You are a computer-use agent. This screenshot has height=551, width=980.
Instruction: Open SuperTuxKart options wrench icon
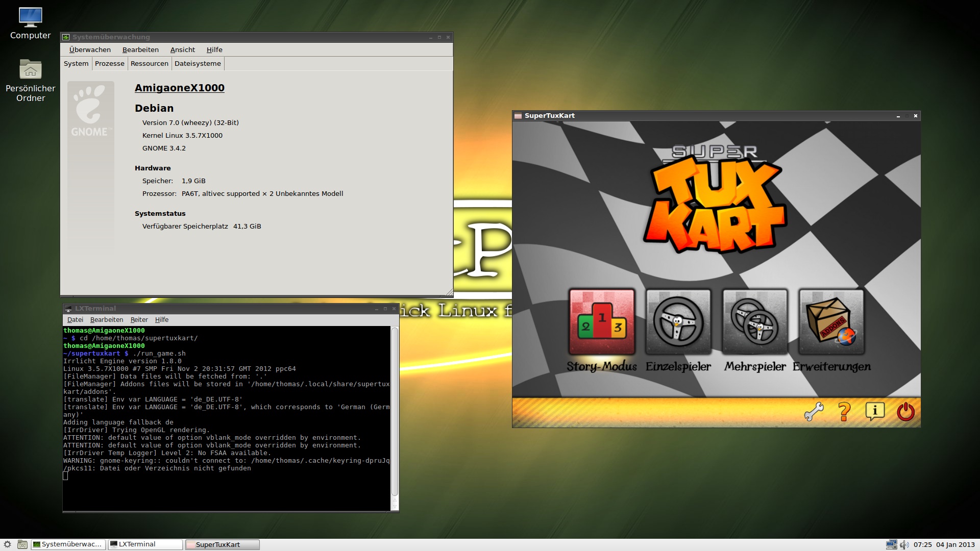[x=814, y=411]
